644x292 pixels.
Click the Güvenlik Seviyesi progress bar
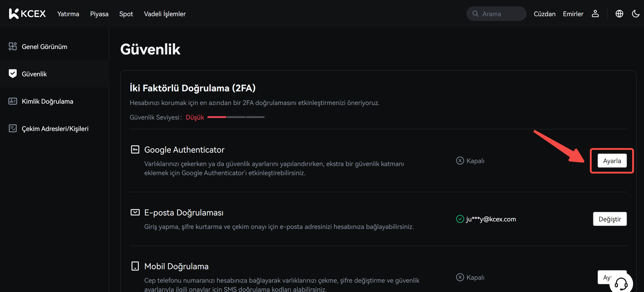(236, 117)
